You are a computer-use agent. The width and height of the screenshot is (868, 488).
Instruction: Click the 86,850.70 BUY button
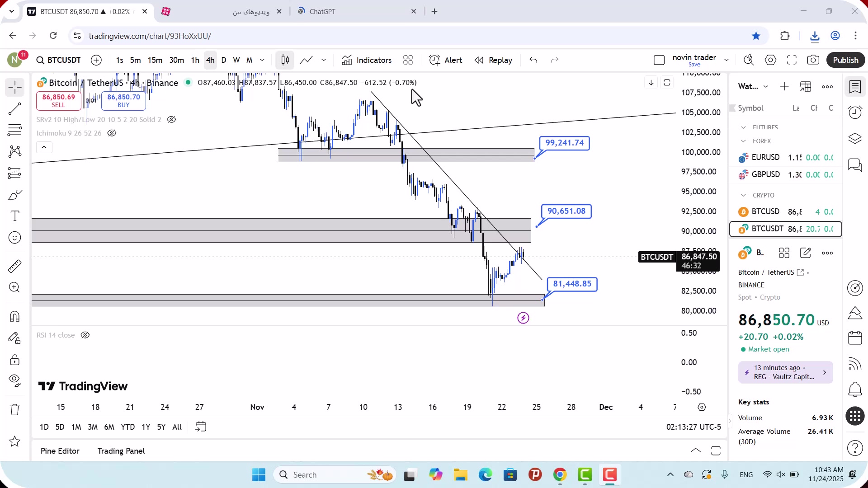[x=123, y=101]
